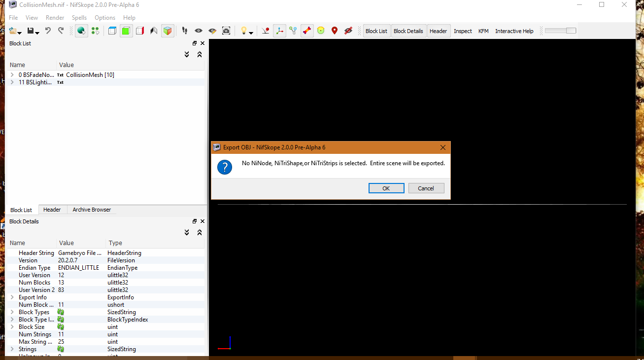Click the walk animation footprints icon
Image resolution: width=644 pixels, height=360 pixels.
pos(185,31)
